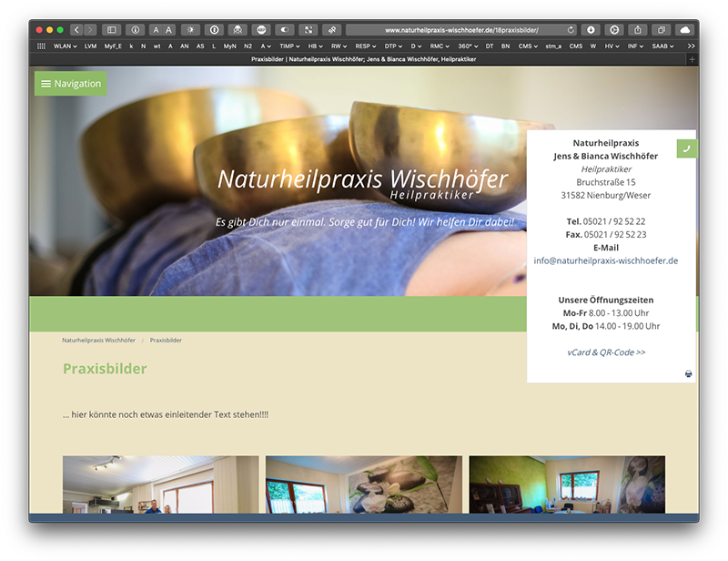Open the vCard & QR-Code link

[605, 352]
